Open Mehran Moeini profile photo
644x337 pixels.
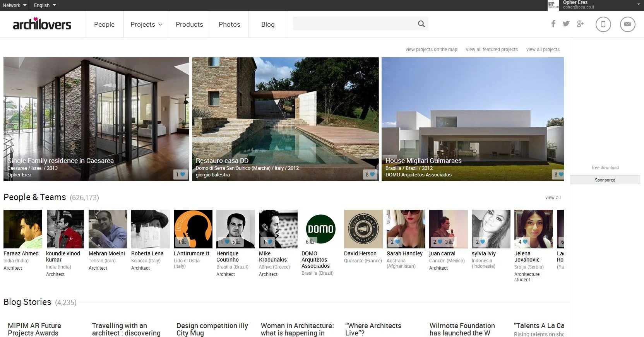(x=108, y=229)
